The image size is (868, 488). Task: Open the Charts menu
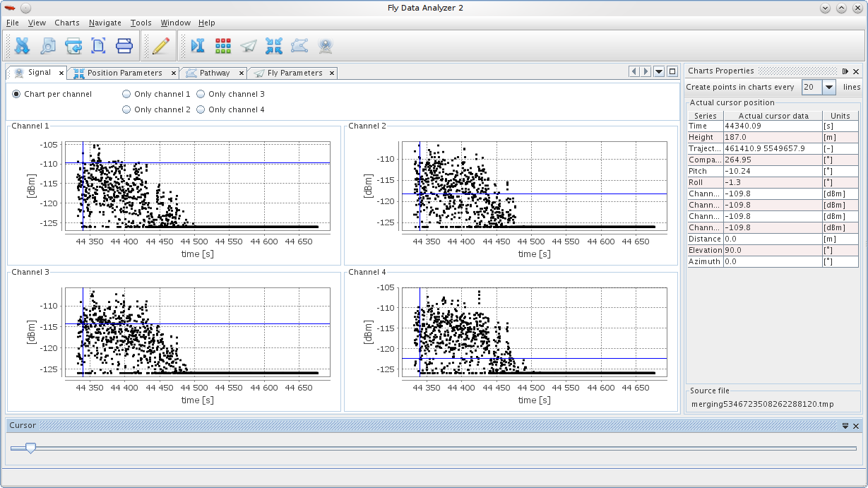[x=67, y=23]
